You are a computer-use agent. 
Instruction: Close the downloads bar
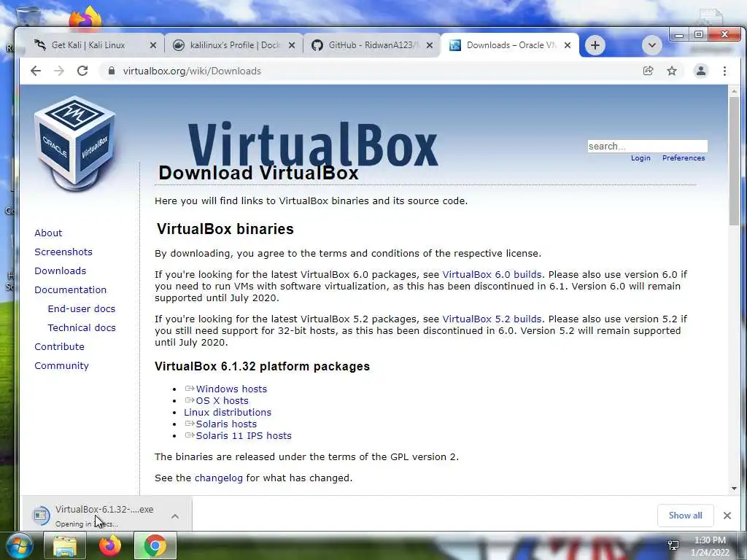pyautogui.click(x=727, y=516)
